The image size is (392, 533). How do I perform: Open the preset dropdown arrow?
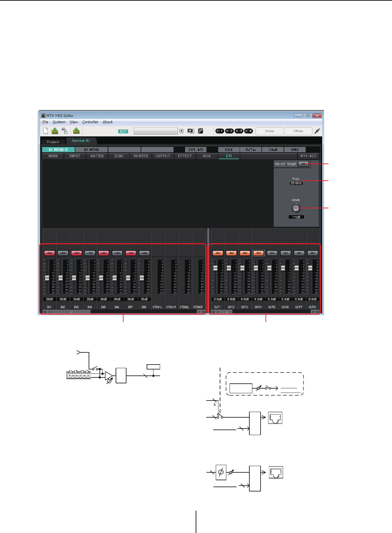182,131
